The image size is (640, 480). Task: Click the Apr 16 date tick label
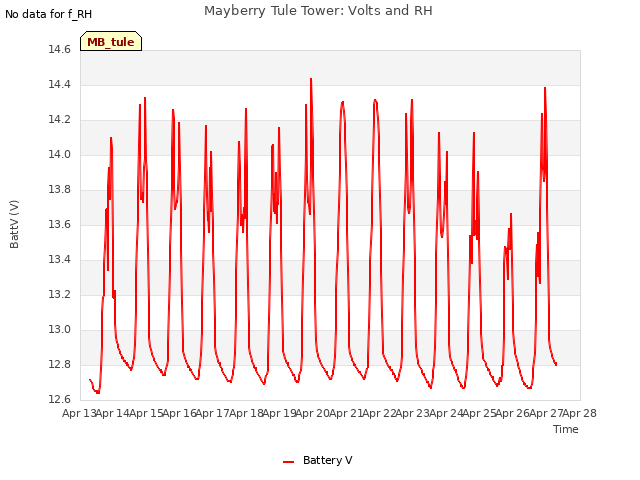[180, 413]
